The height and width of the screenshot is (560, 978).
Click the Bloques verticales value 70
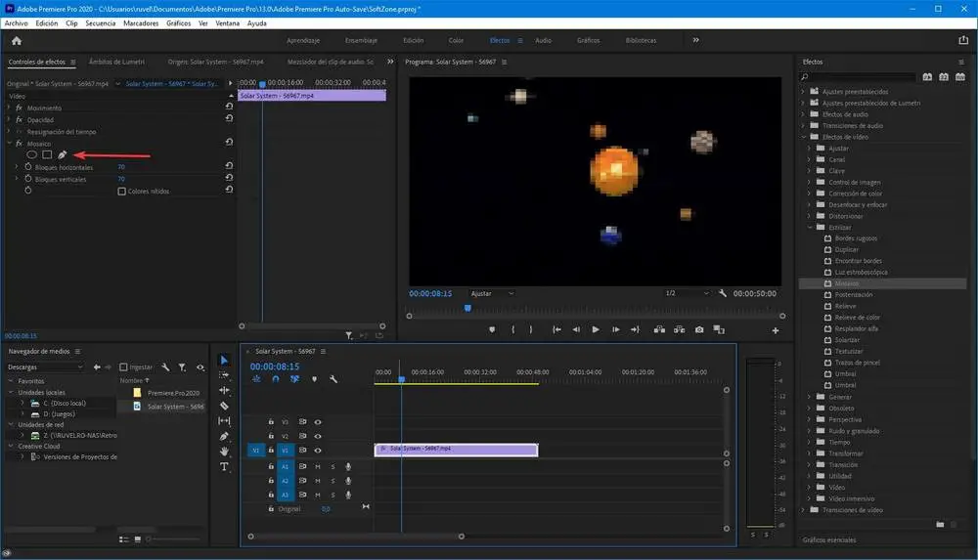tap(121, 180)
